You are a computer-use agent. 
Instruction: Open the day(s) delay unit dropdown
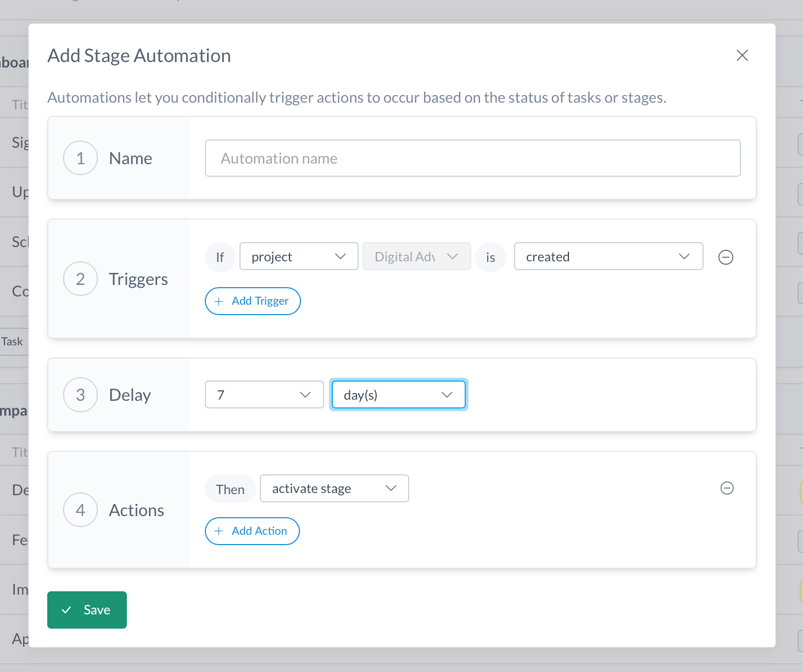coord(398,395)
